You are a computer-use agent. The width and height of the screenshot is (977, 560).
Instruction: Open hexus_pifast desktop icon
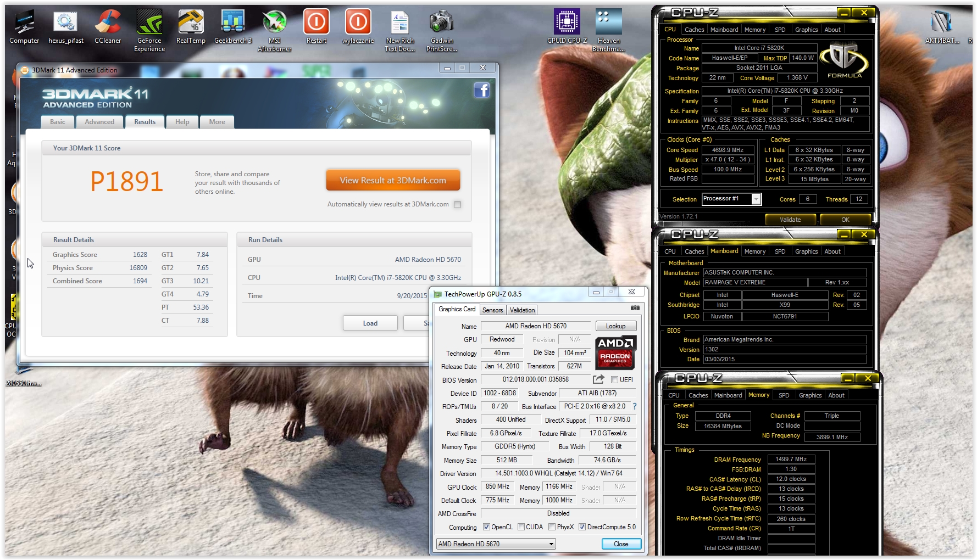pos(66,27)
